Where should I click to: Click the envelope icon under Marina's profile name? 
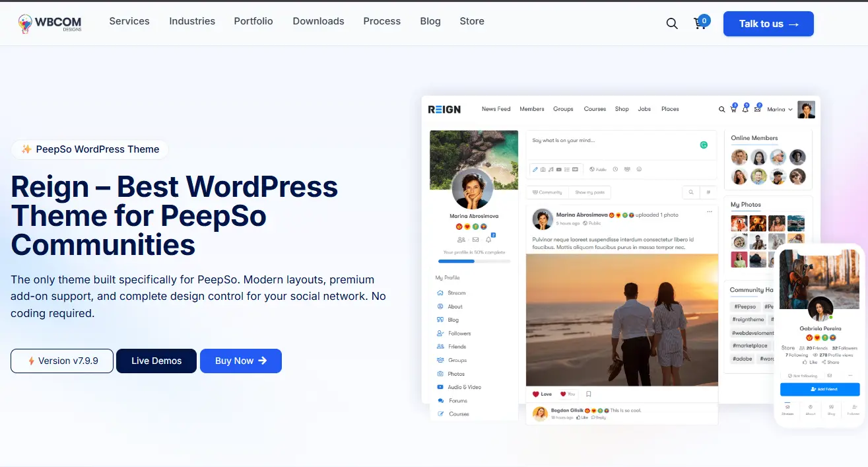pos(475,240)
